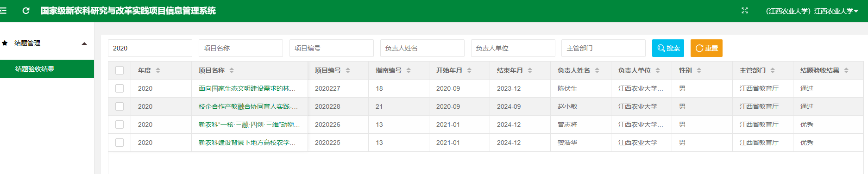Check the select-all header checkbox
The image size is (868, 174).
coord(120,70)
